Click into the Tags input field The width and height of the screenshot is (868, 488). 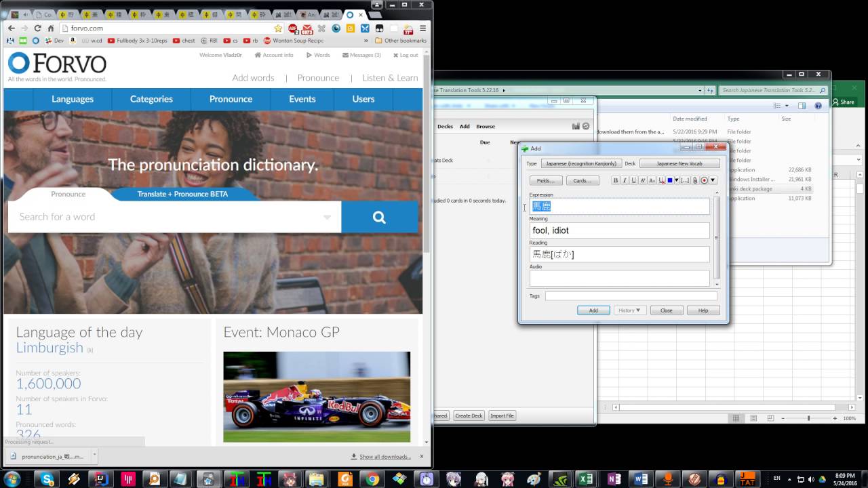pyautogui.click(x=631, y=296)
